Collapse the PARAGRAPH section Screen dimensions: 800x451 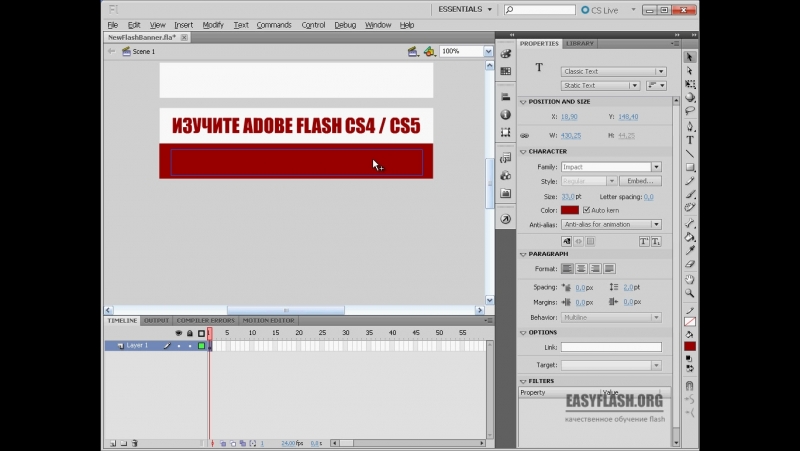point(523,254)
